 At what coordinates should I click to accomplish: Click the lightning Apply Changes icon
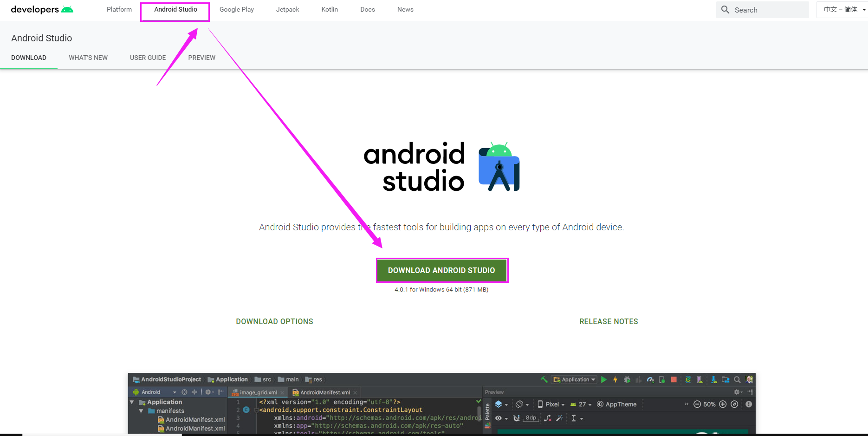(x=615, y=379)
